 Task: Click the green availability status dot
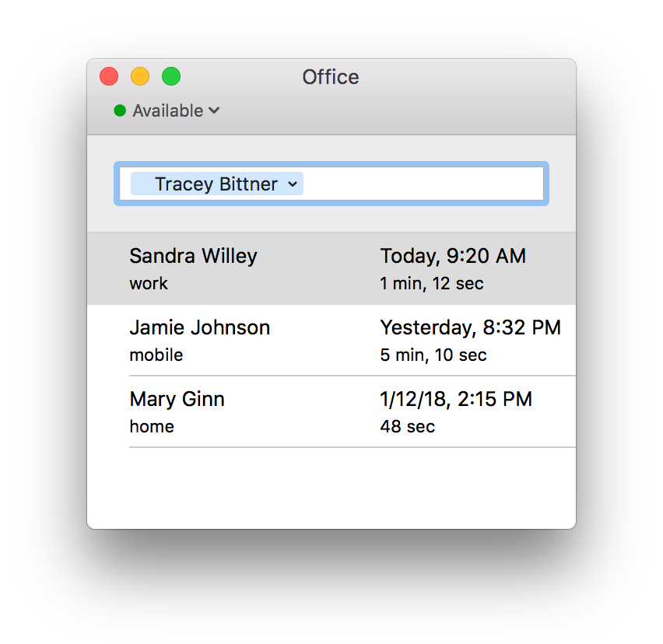[x=120, y=110]
